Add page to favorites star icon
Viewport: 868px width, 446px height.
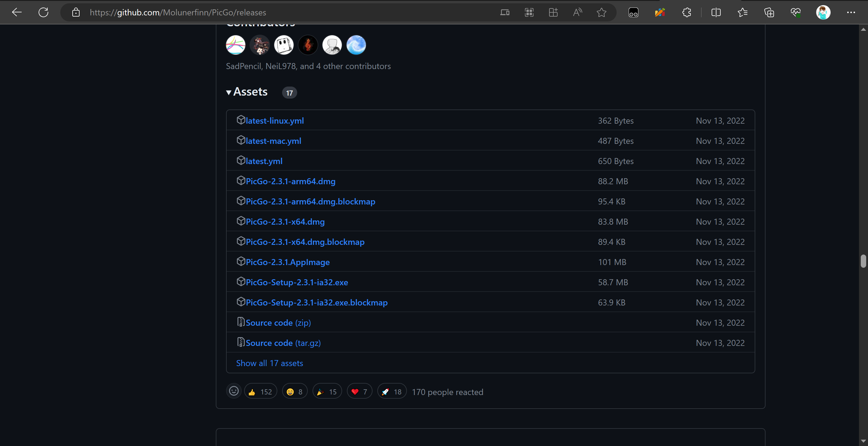pos(602,12)
